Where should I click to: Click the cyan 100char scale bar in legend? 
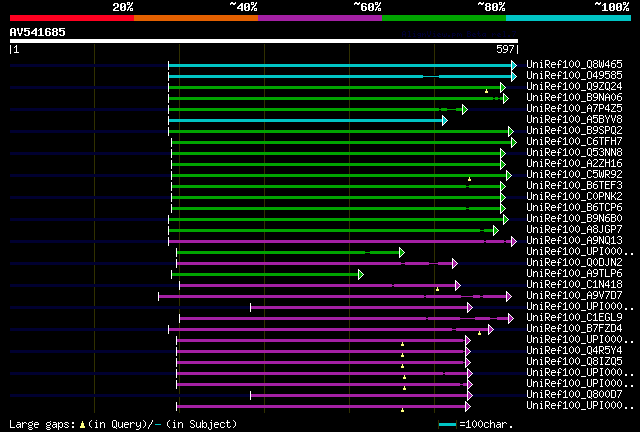click(447, 425)
